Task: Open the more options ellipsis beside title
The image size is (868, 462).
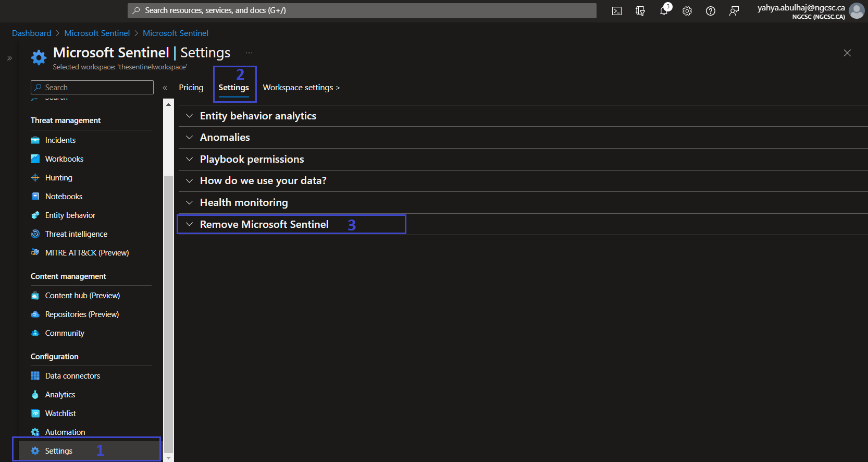Action: tap(249, 53)
